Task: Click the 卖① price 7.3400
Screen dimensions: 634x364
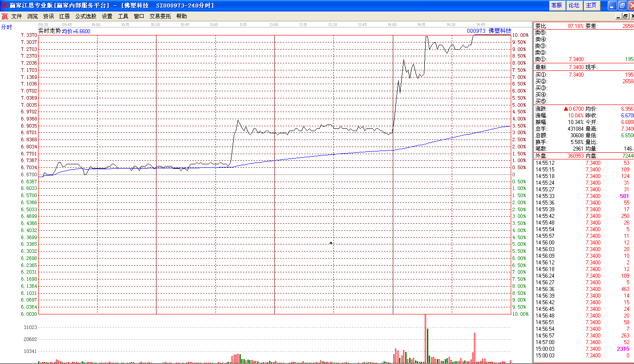Action: coord(576,59)
